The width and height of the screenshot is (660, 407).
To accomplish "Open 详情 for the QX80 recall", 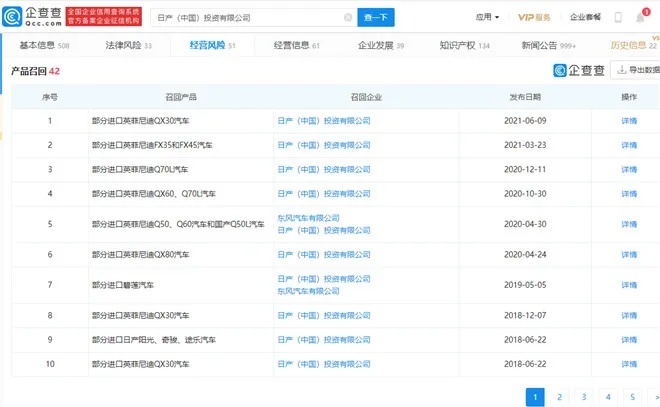I will (x=629, y=255).
